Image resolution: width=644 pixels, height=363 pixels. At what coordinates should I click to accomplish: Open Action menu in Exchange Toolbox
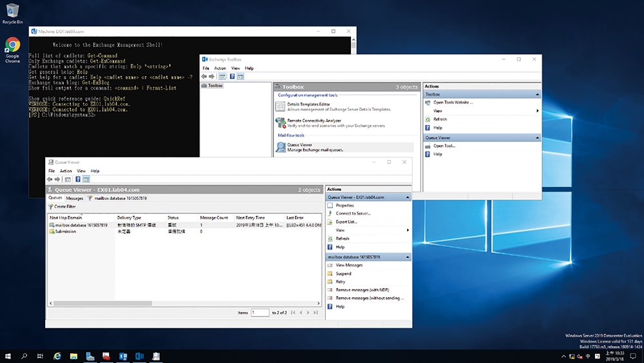(x=220, y=68)
